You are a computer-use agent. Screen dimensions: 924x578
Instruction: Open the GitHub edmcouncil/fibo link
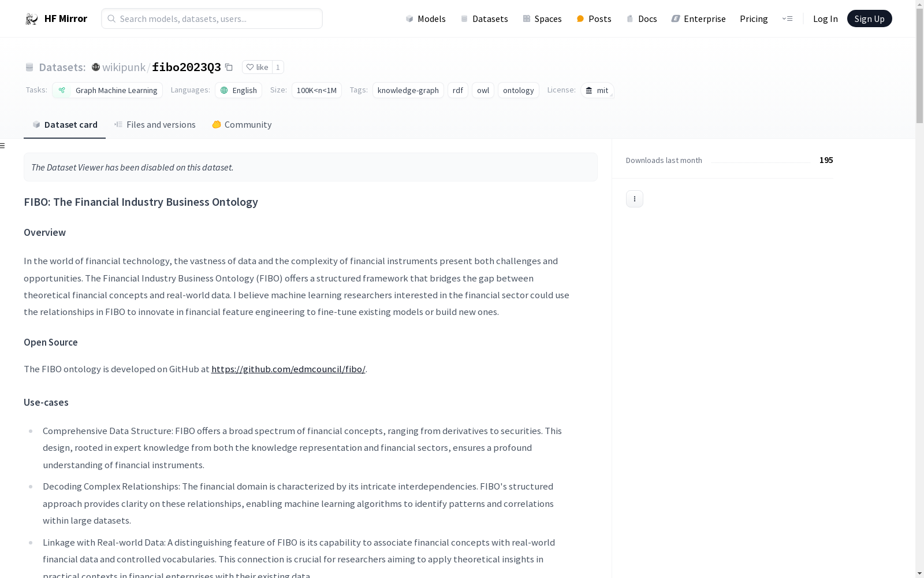pos(288,369)
